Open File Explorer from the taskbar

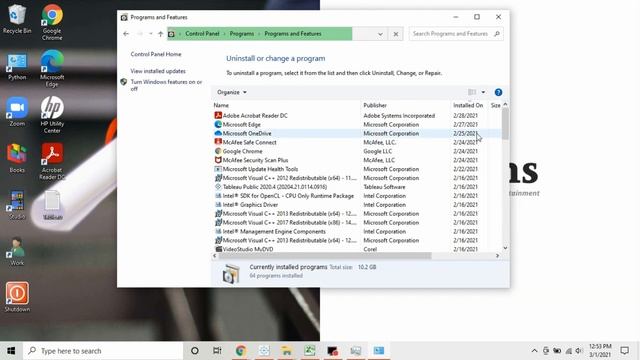point(287,351)
